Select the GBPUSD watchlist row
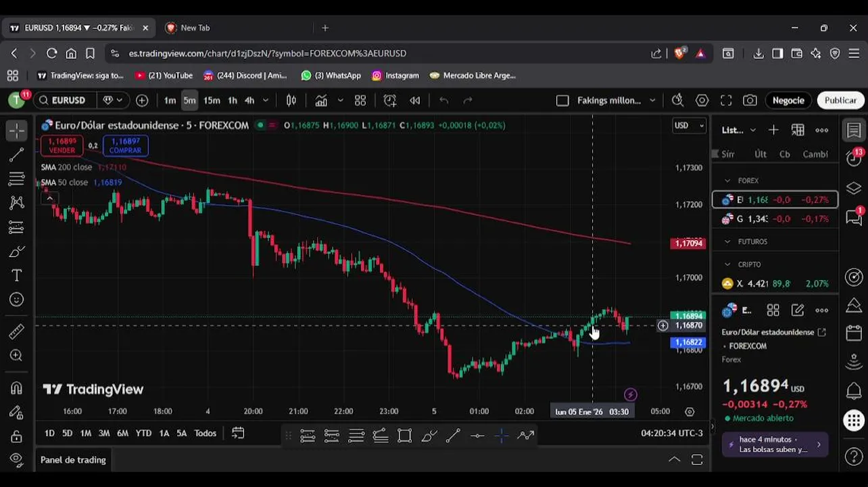The width and height of the screenshot is (868, 487). 775,219
